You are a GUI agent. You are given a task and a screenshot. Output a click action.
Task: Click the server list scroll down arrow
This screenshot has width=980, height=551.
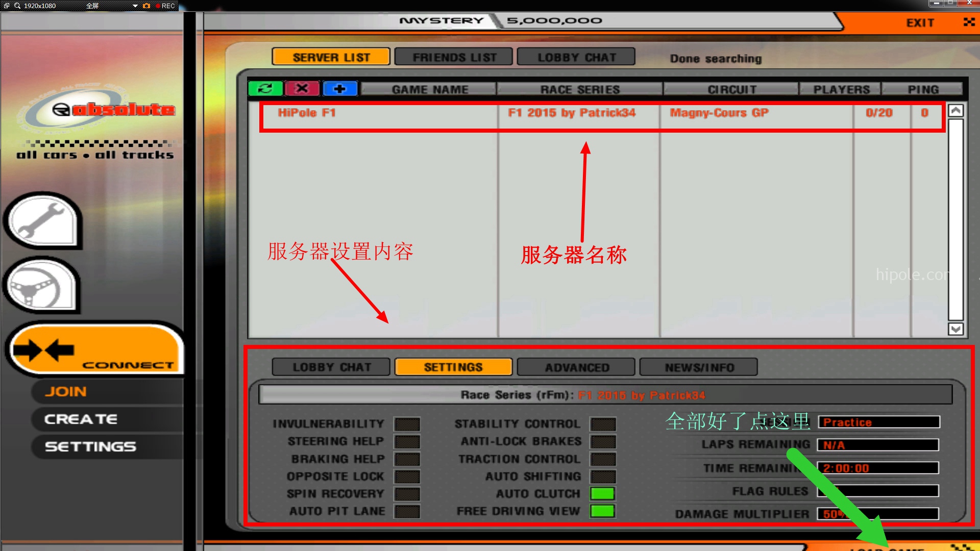tap(955, 329)
